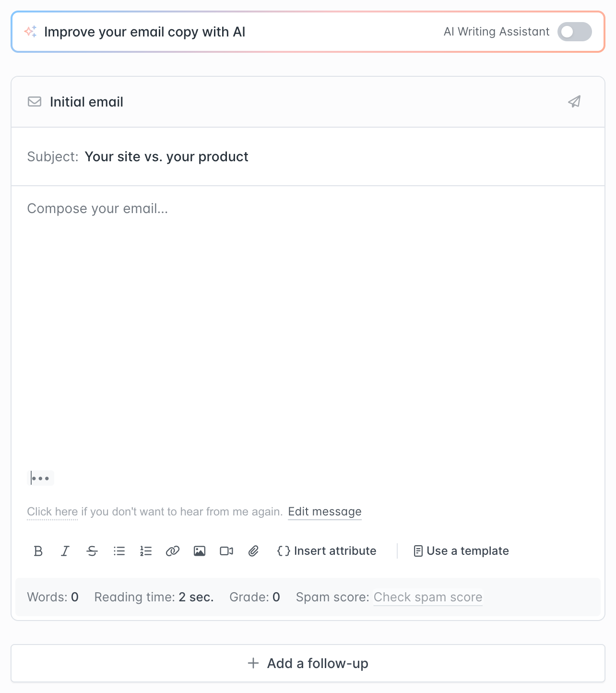Check the spam score

pos(428,597)
